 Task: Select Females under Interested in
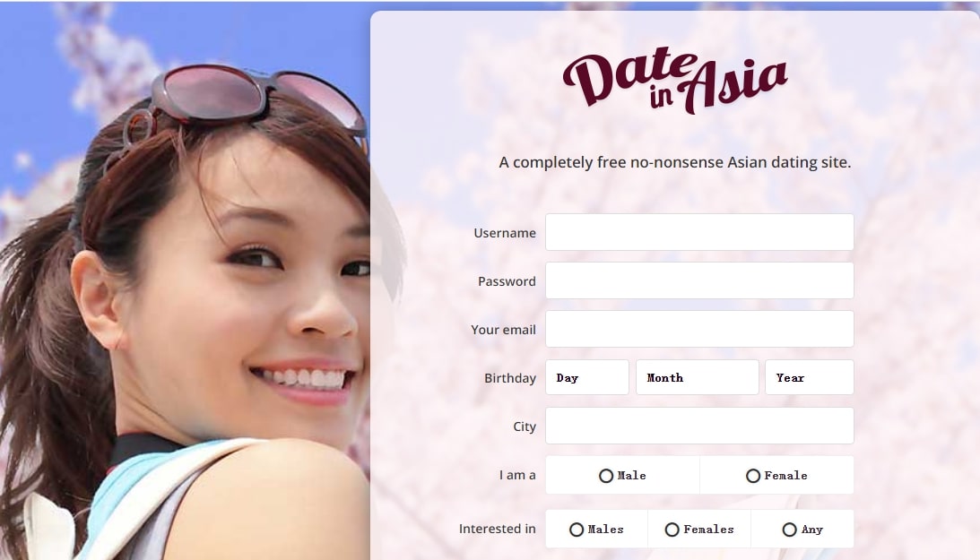click(x=699, y=530)
